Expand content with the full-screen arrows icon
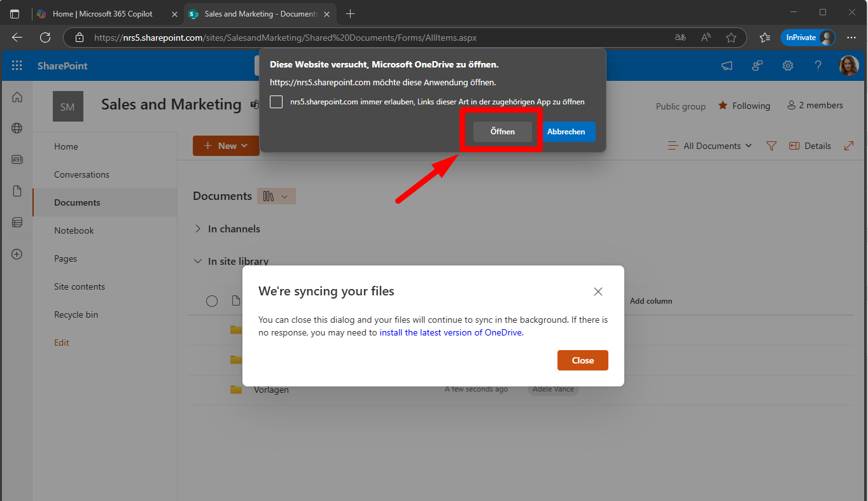868x501 pixels. 848,146
